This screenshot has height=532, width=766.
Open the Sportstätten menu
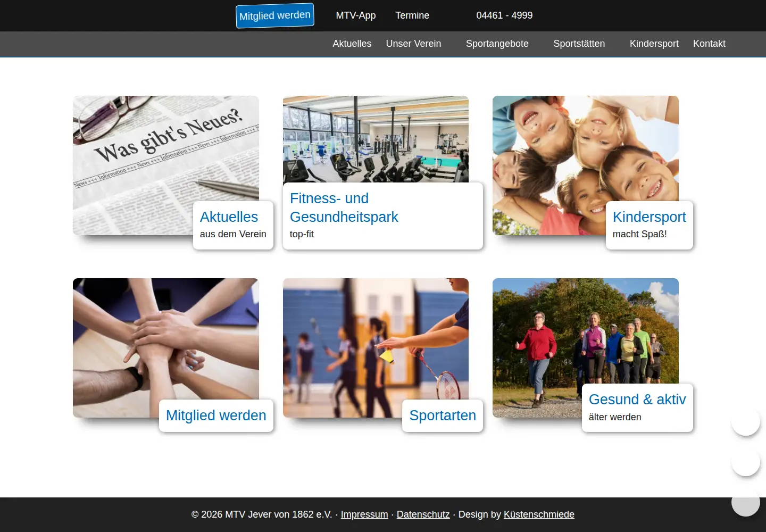tap(579, 44)
